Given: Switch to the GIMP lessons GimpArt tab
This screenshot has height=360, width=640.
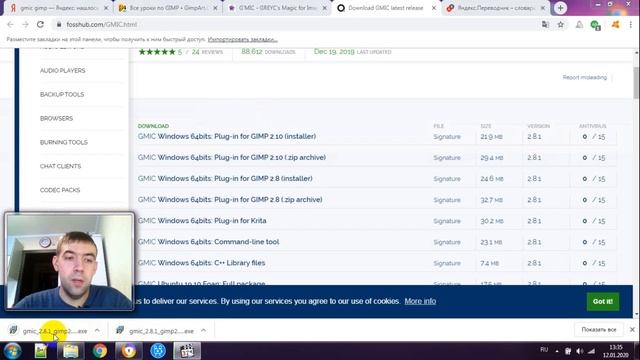Looking at the screenshot, I should [167, 8].
